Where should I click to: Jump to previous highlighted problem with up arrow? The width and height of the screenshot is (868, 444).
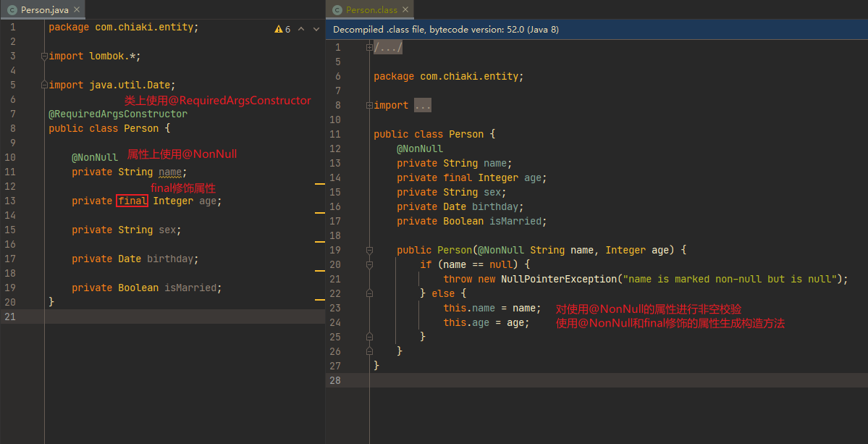point(302,29)
